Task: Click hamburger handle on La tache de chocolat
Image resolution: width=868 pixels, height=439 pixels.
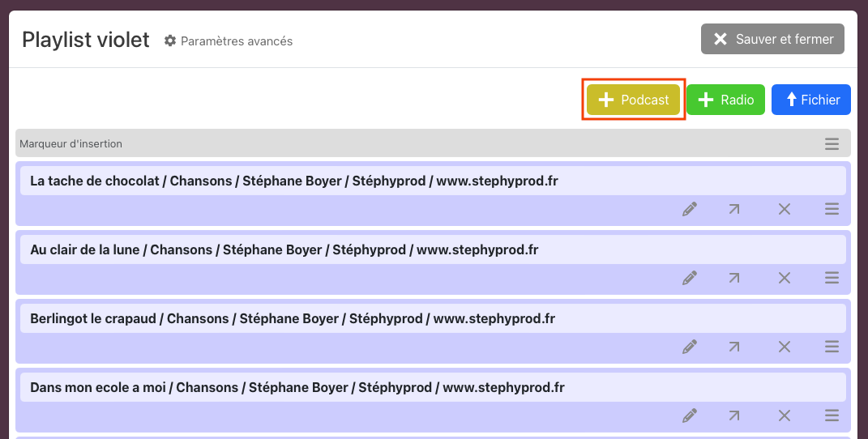Action: tap(832, 209)
